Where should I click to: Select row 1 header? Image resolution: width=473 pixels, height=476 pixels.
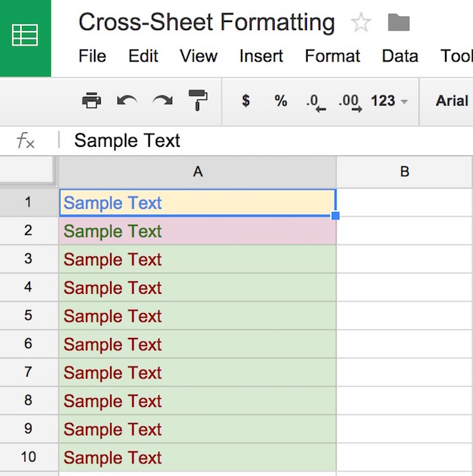[29, 202]
